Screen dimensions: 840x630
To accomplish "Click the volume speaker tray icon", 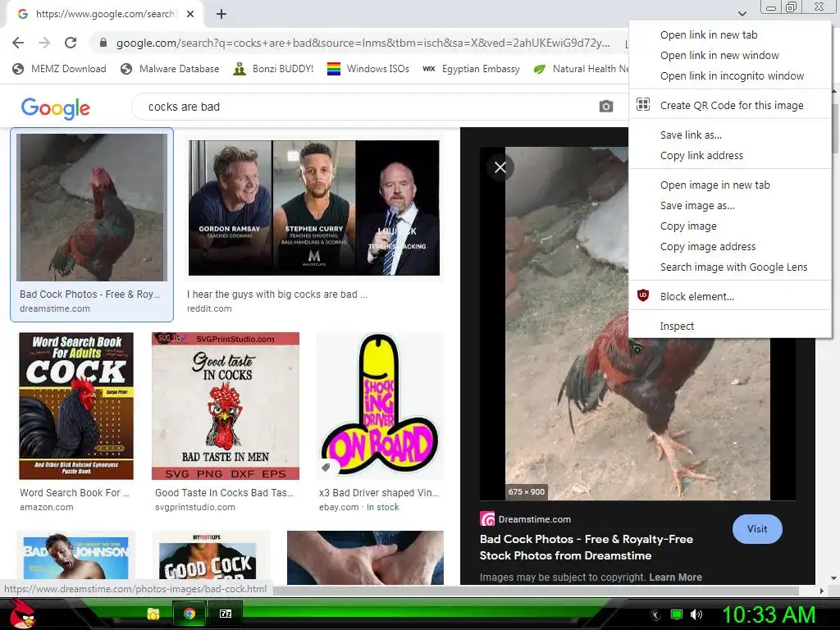I will (x=696, y=614).
